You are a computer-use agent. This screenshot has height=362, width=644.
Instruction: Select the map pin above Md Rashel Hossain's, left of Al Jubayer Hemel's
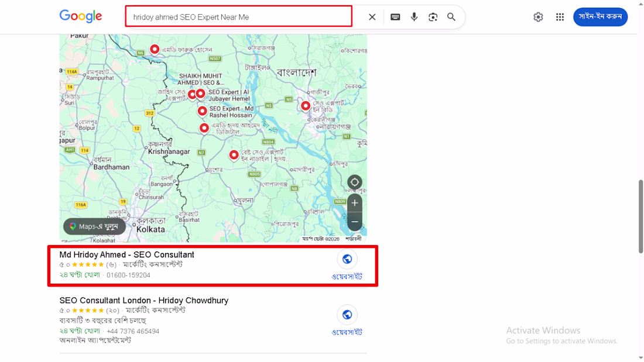point(191,95)
